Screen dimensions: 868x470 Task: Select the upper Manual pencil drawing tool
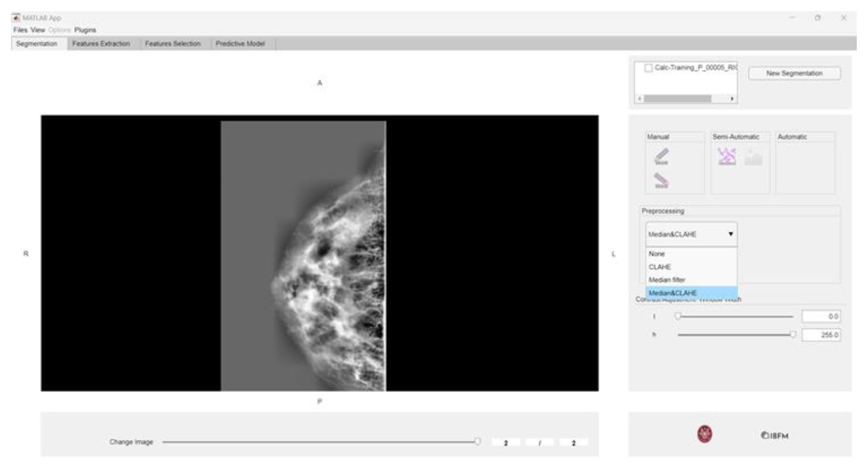pos(661,157)
